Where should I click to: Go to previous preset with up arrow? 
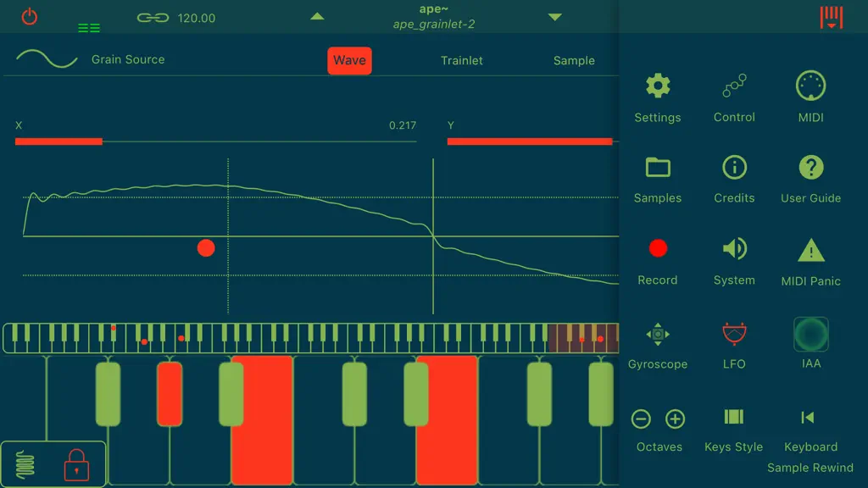tap(317, 17)
